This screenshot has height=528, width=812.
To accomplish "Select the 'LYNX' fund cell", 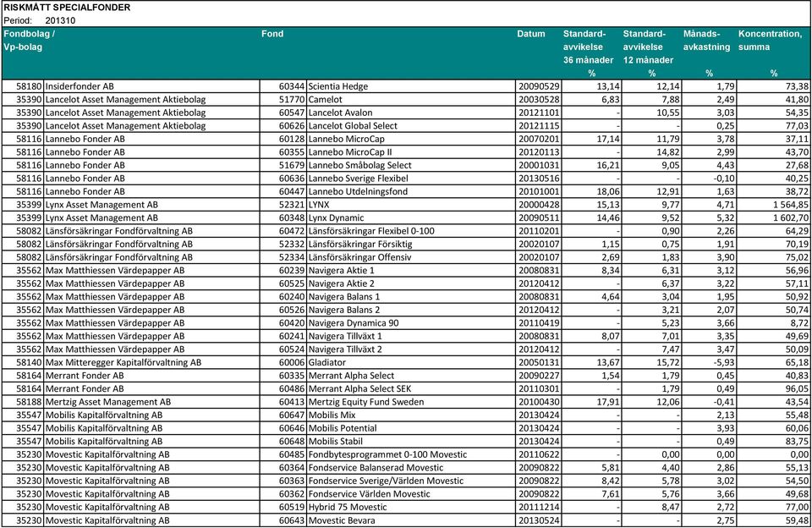I will pyautogui.click(x=411, y=205).
